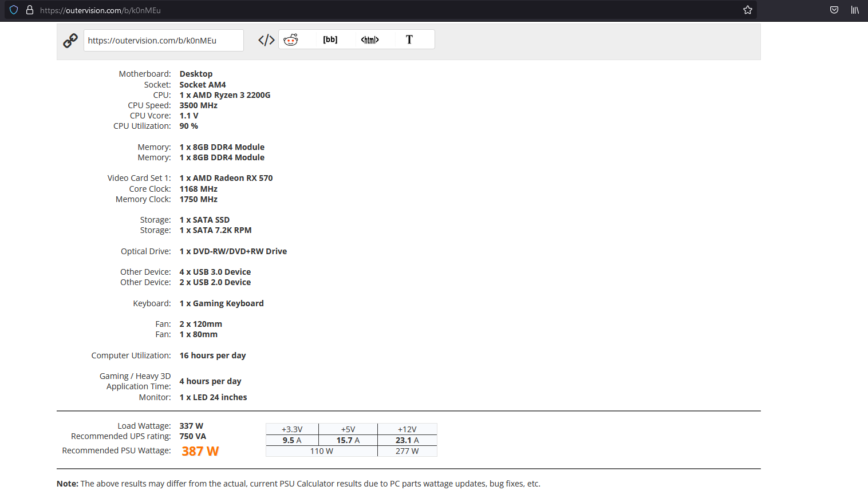Select the <html> format option
The image size is (868, 498).
coord(370,39)
